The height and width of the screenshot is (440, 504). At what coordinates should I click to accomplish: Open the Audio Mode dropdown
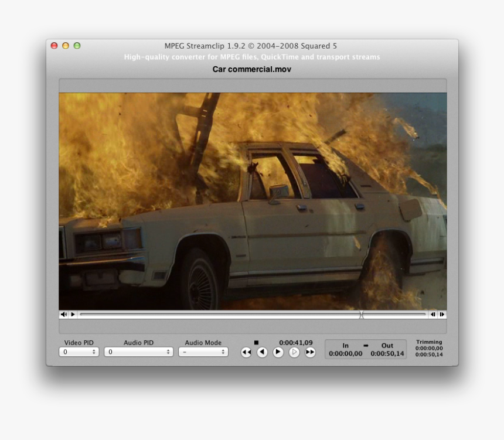coord(203,352)
